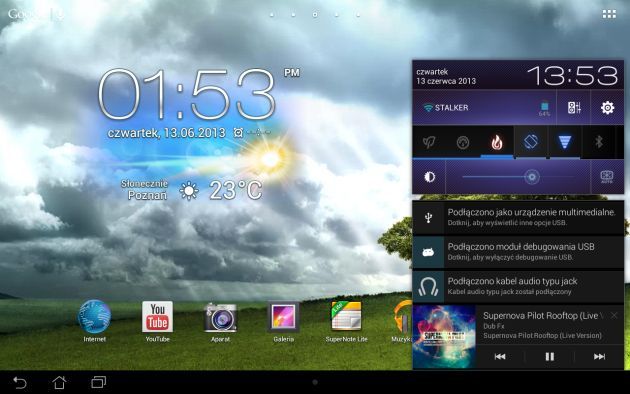Viewport: 630px width, 394px height.
Task: Enable power saving leaf mode
Action: [x=429, y=142]
